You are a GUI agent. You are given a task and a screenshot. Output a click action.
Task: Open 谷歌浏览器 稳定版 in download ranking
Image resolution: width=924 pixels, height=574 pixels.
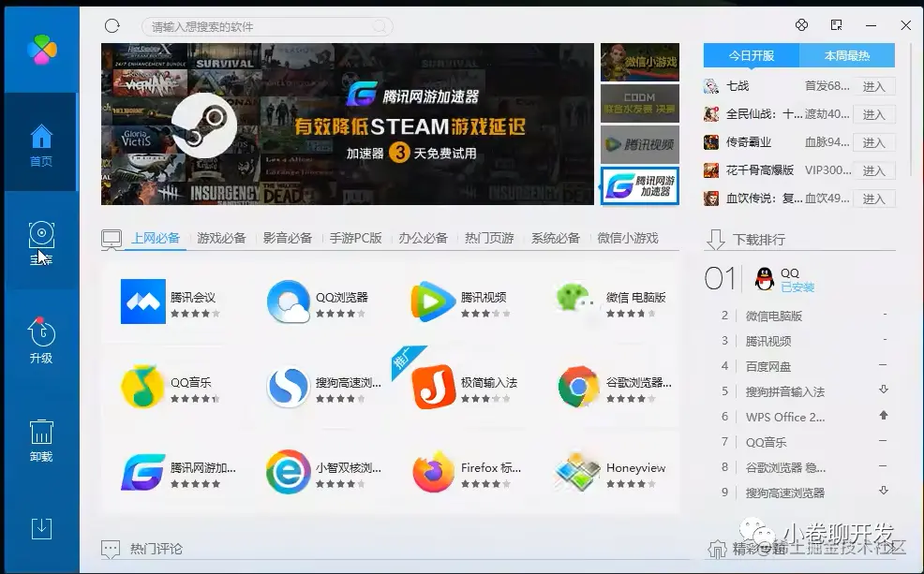785,468
